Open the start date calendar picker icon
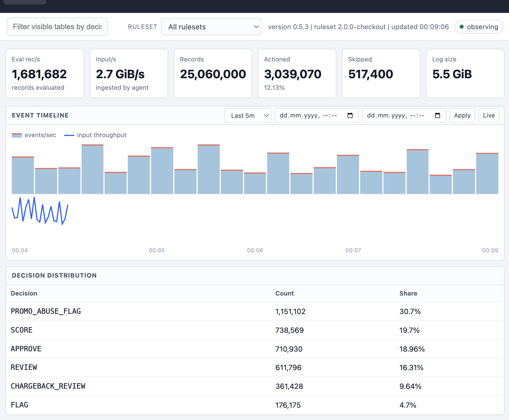Viewport: 509px width, 420px height. coord(350,116)
